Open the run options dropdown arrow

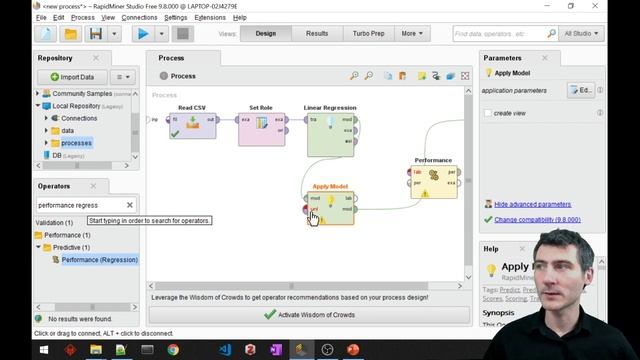click(x=162, y=34)
